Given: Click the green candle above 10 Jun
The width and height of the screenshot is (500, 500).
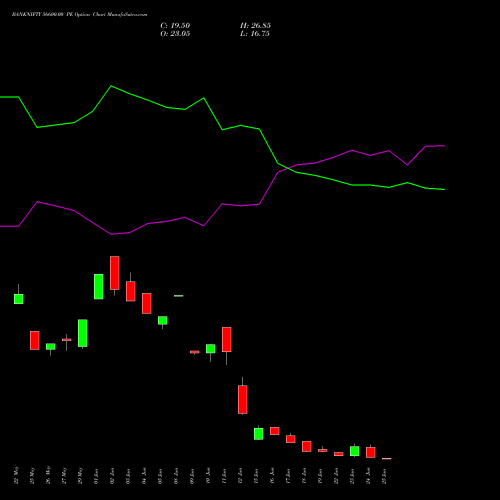Looking at the screenshot, I should pos(211,349).
